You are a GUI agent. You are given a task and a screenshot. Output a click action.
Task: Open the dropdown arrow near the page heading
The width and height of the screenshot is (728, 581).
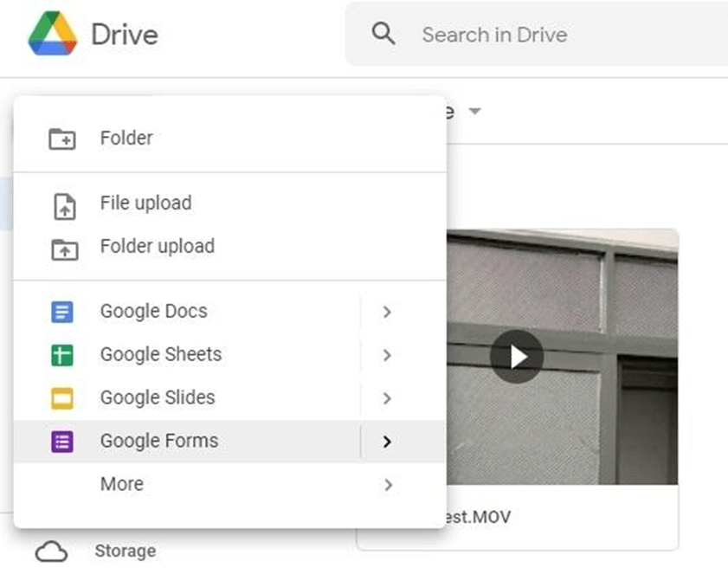coord(475,111)
